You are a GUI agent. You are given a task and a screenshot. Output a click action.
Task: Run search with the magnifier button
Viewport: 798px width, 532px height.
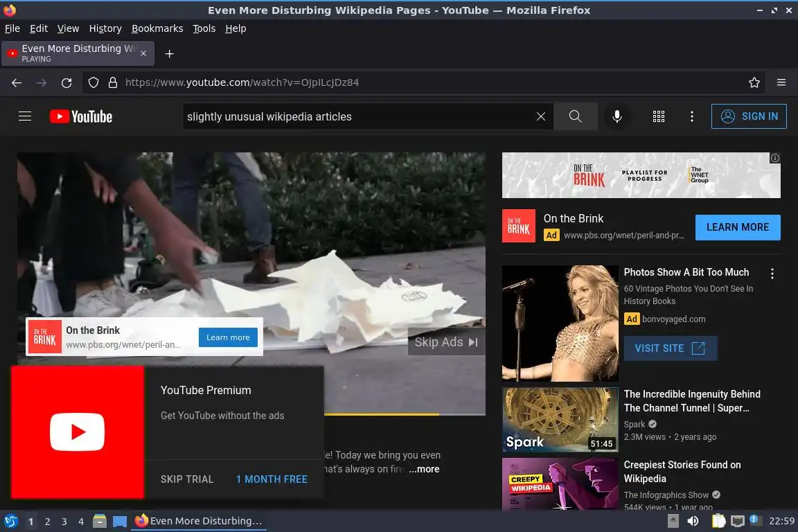575,116
